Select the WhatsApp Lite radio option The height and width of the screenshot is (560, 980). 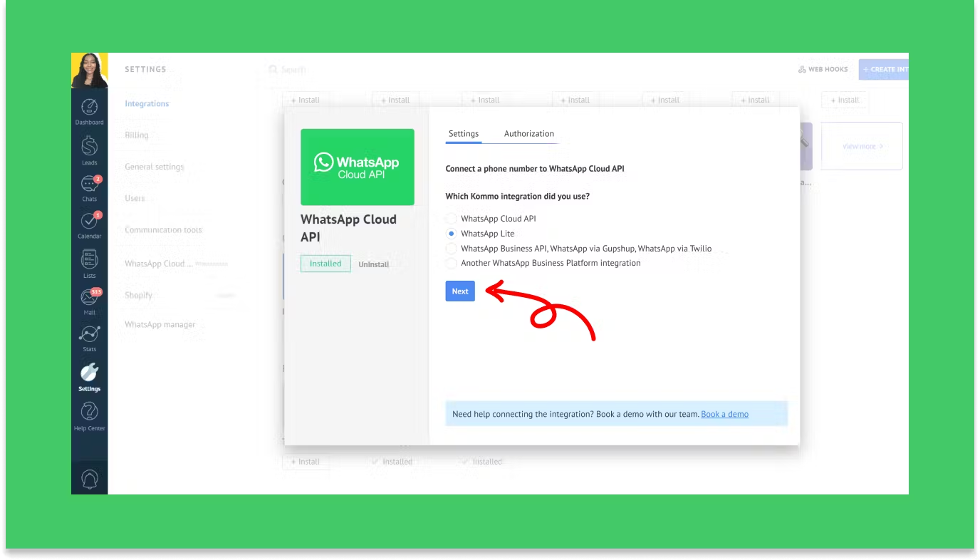(451, 234)
